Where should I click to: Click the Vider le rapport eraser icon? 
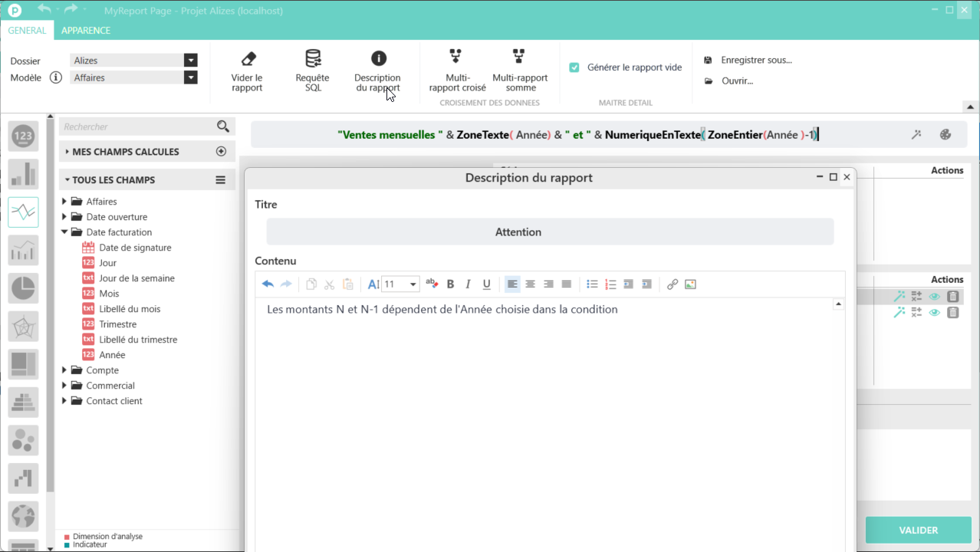248,59
